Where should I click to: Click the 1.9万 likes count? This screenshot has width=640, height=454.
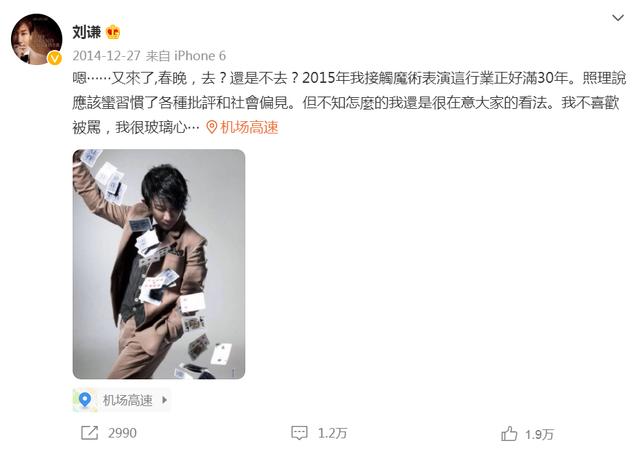(540, 434)
